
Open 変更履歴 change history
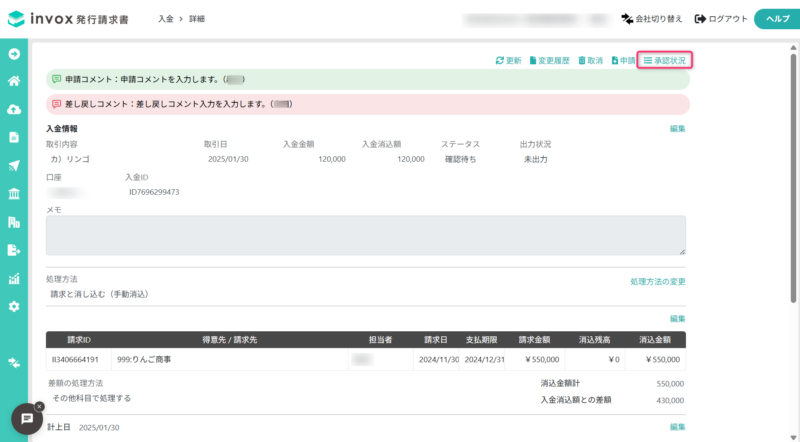[549, 61]
